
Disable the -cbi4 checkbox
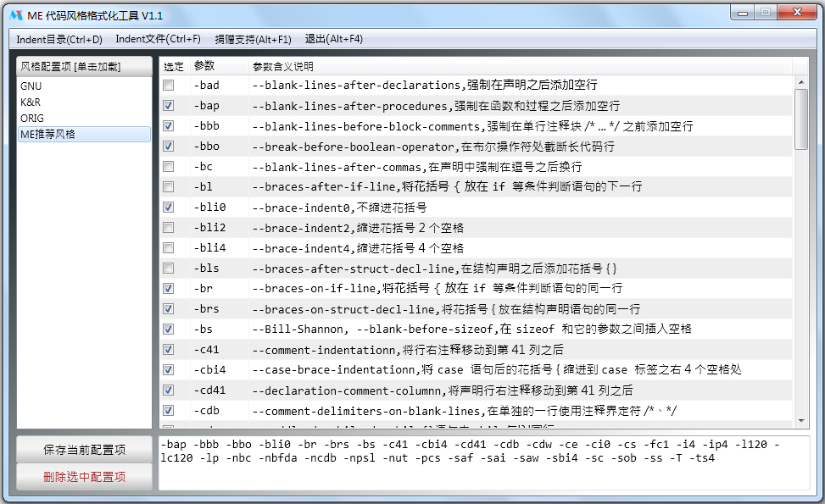[169, 370]
